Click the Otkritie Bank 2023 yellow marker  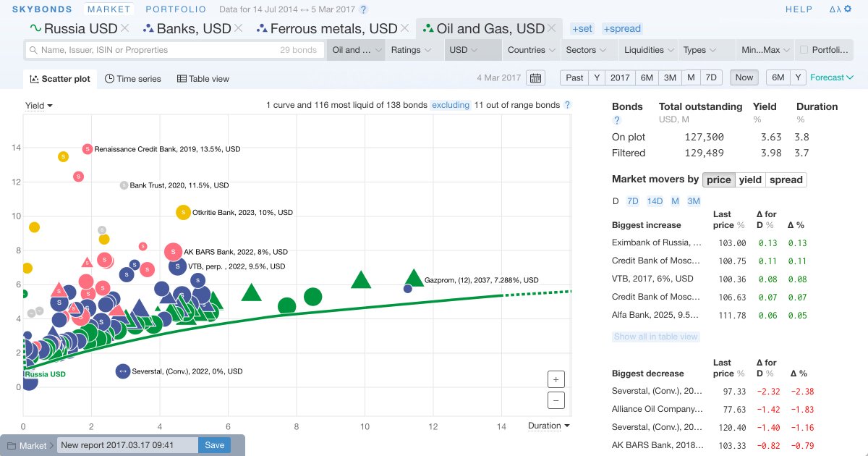184,212
